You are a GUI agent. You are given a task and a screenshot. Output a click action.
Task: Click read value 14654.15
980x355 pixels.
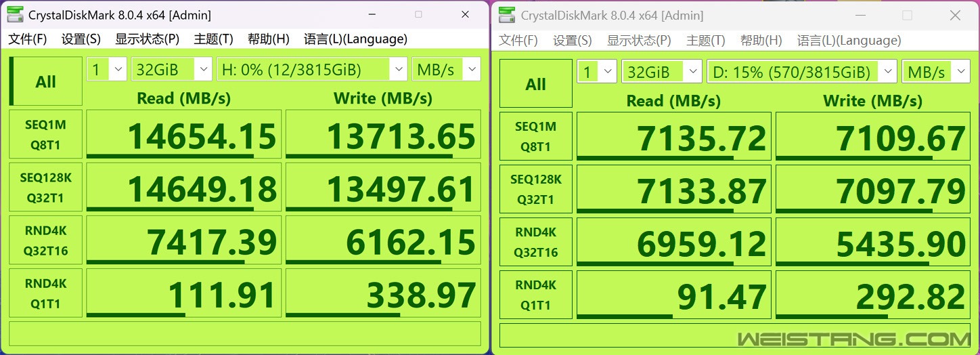pos(183,135)
